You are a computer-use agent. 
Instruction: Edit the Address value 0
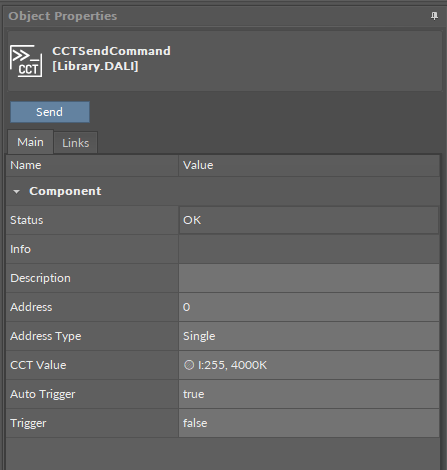pos(309,307)
